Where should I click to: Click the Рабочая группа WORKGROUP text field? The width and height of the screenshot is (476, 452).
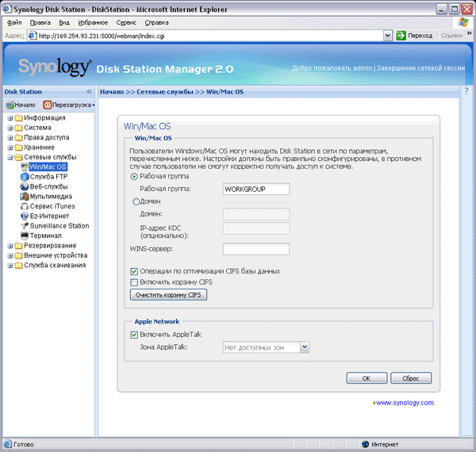click(x=256, y=189)
